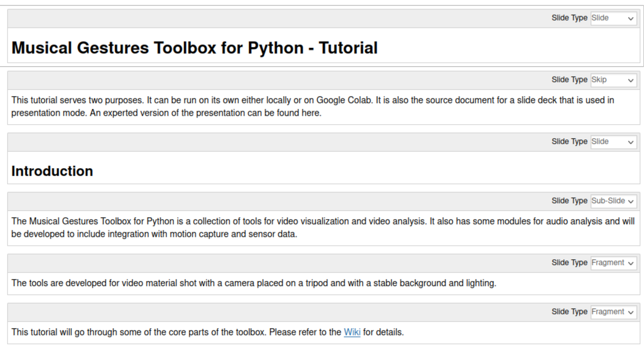Click Slide Type label of title cell
The image size is (644, 351).
pos(570,18)
